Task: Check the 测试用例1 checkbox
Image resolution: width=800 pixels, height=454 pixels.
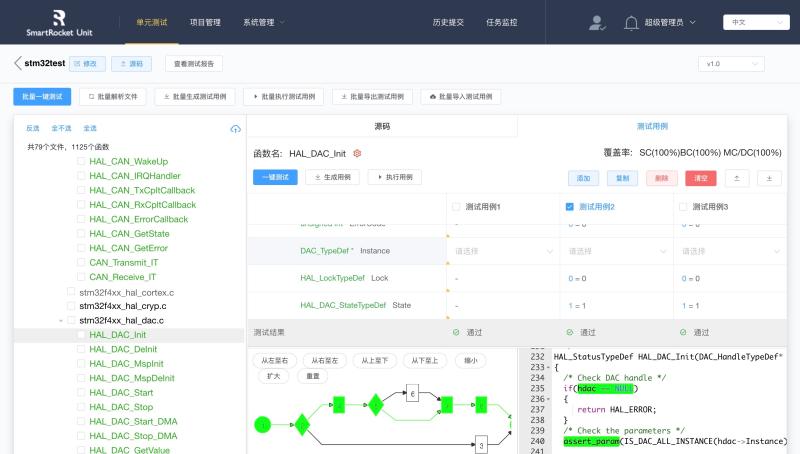Action: (456, 207)
